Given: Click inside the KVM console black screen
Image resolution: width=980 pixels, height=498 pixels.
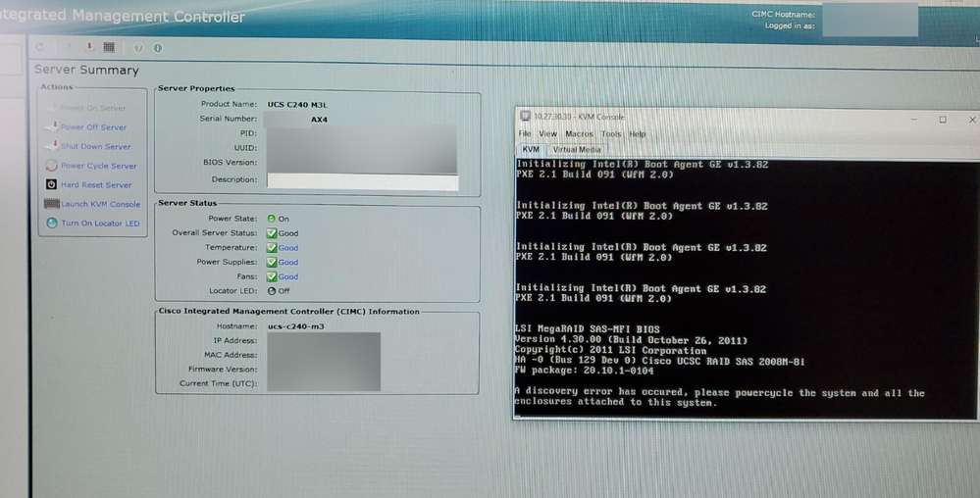Looking at the screenshot, I should point(744,286).
